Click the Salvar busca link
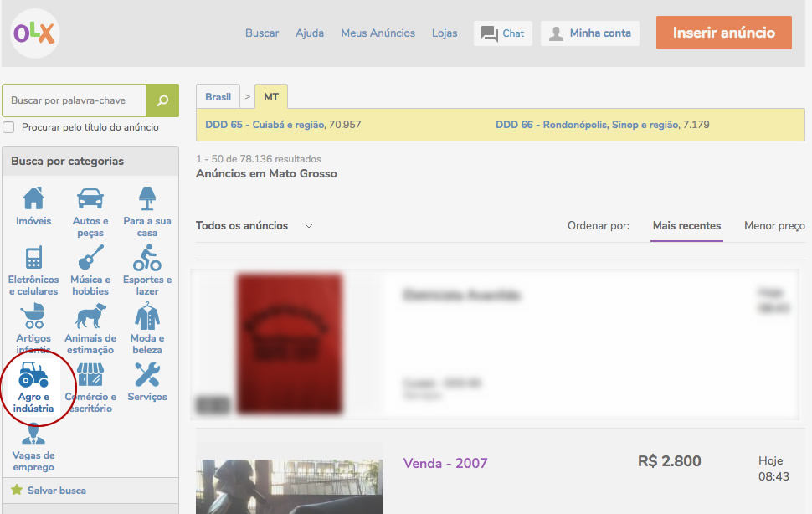The height and width of the screenshot is (514, 812). tap(57, 491)
